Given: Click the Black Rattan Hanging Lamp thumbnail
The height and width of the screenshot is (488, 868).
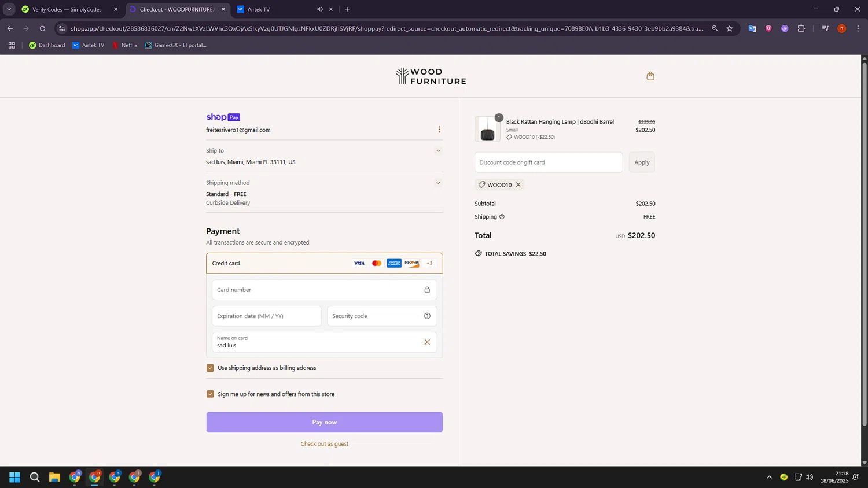Looking at the screenshot, I should pos(488,129).
